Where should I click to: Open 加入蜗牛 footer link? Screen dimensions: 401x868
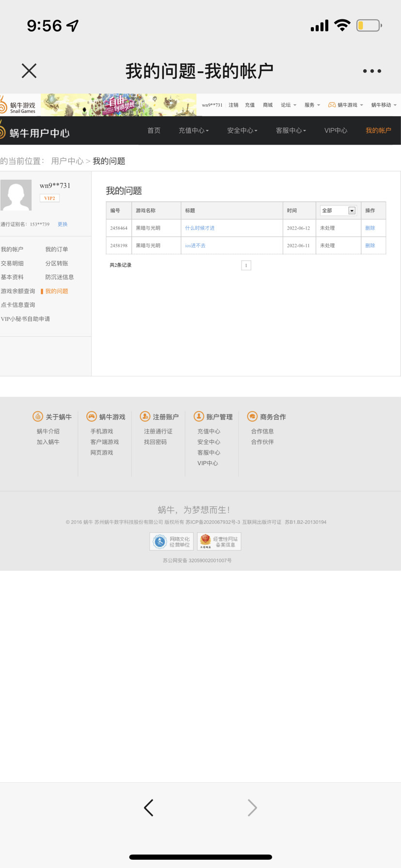pyautogui.click(x=48, y=442)
